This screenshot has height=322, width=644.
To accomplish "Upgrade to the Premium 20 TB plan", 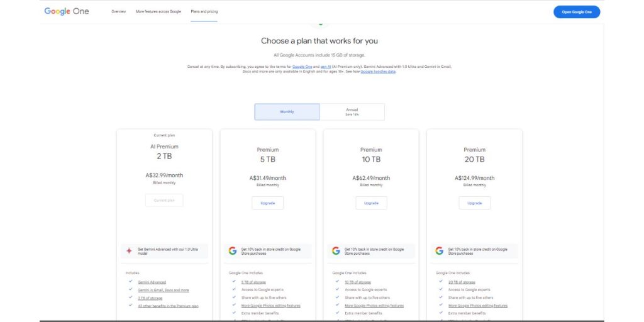I will tap(474, 203).
